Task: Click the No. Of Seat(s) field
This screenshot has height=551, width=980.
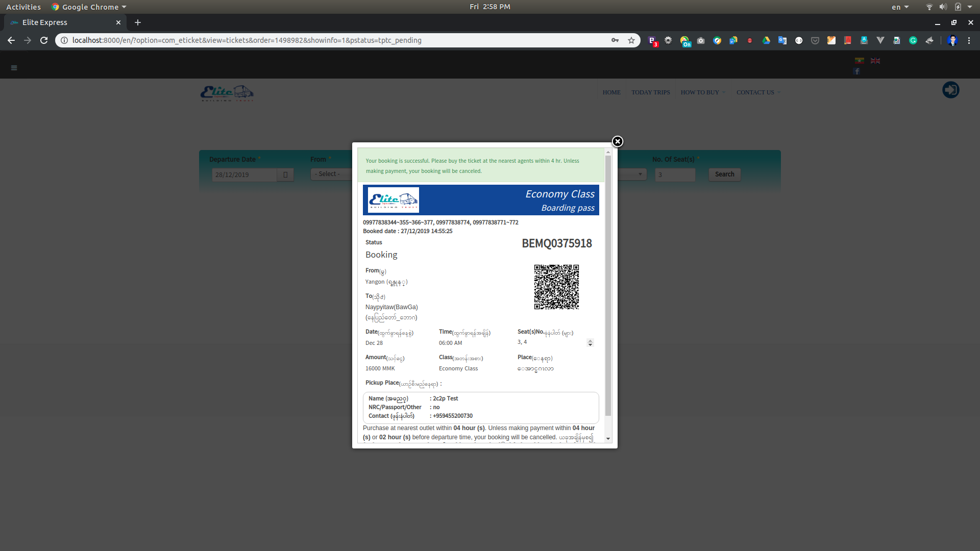Action: coord(675,175)
